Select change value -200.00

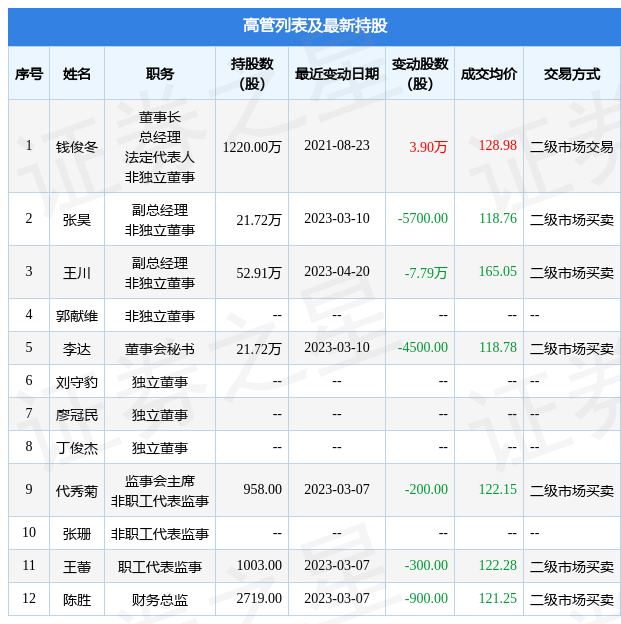point(426,489)
